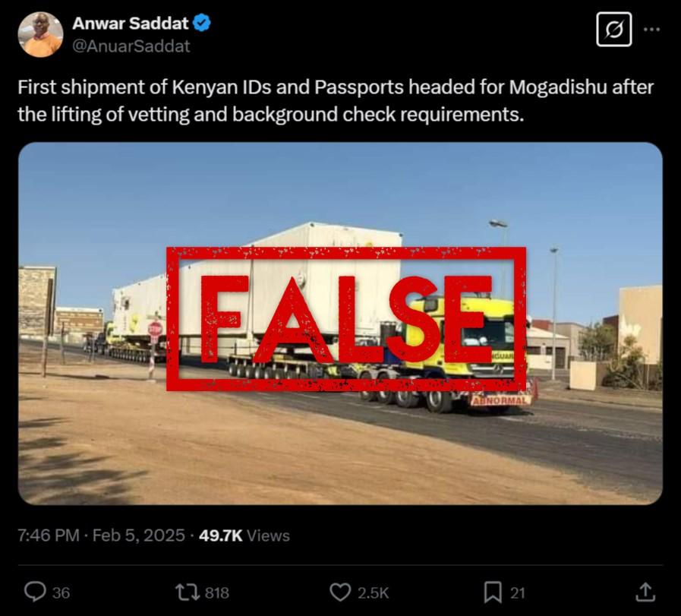Image resolution: width=681 pixels, height=616 pixels.
Task: Click the Anwar Saddat display name
Action: click(x=131, y=23)
